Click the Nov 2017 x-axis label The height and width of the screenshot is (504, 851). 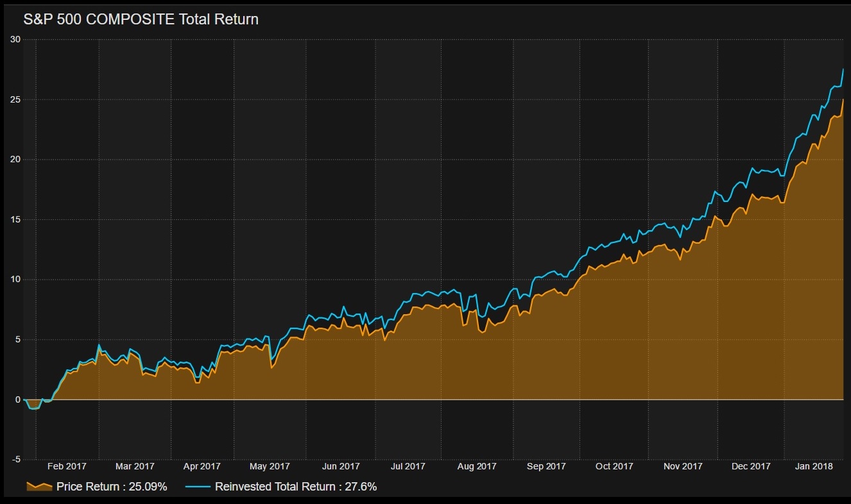[683, 466]
